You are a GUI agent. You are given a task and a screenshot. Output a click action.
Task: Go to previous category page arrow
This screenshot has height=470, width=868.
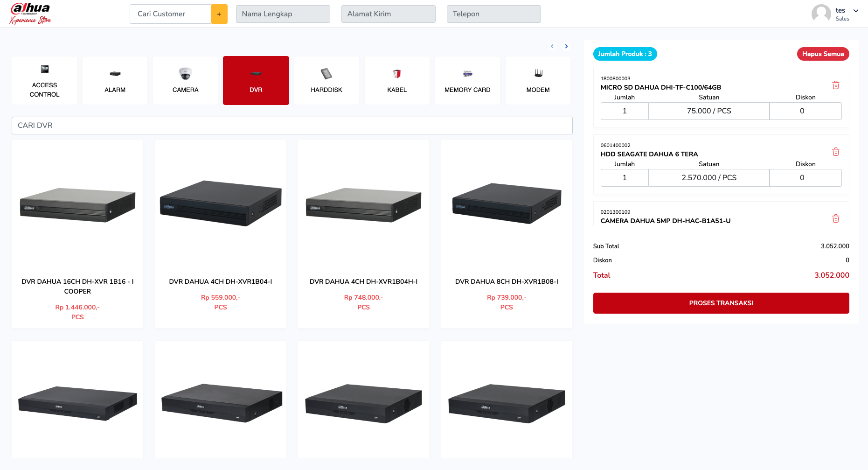[552, 46]
